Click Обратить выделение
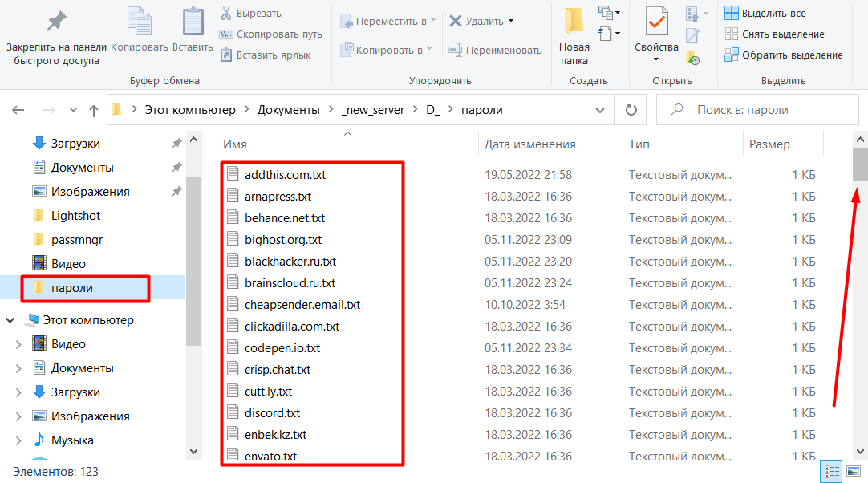 [784, 55]
